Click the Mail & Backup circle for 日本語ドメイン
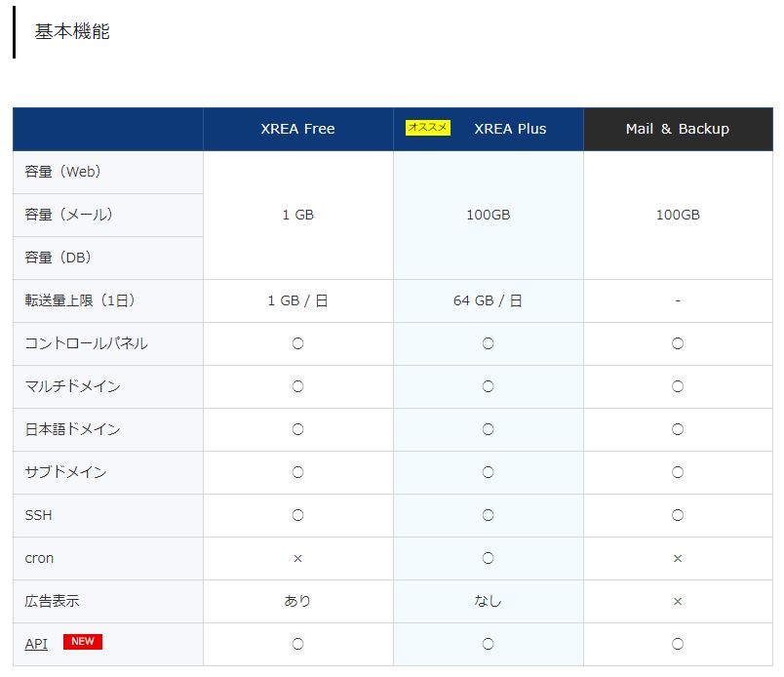 [678, 430]
